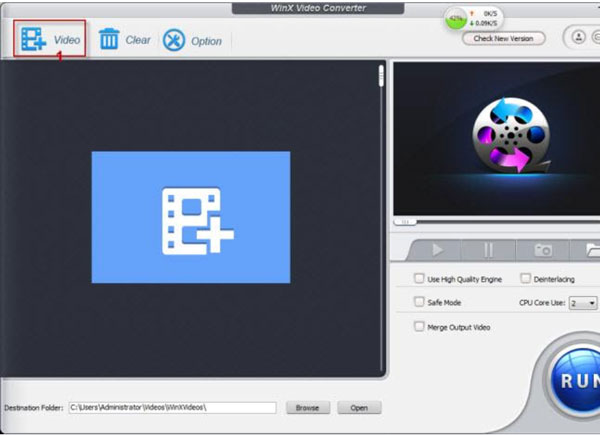Click the WinX Video Converter title bar
Image resolution: width=600 pixels, height=435 pixels.
pyautogui.click(x=318, y=8)
